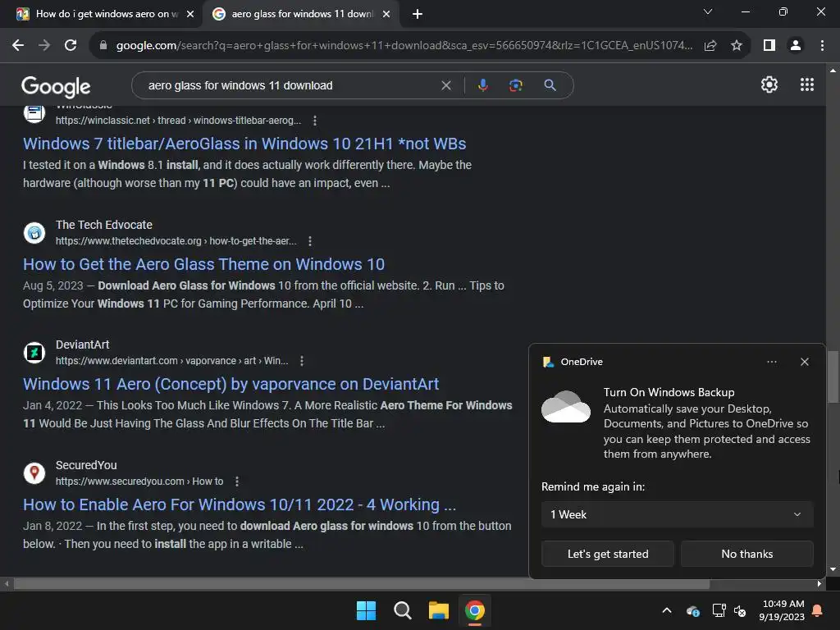Open the Chrome profile menu

(796, 46)
